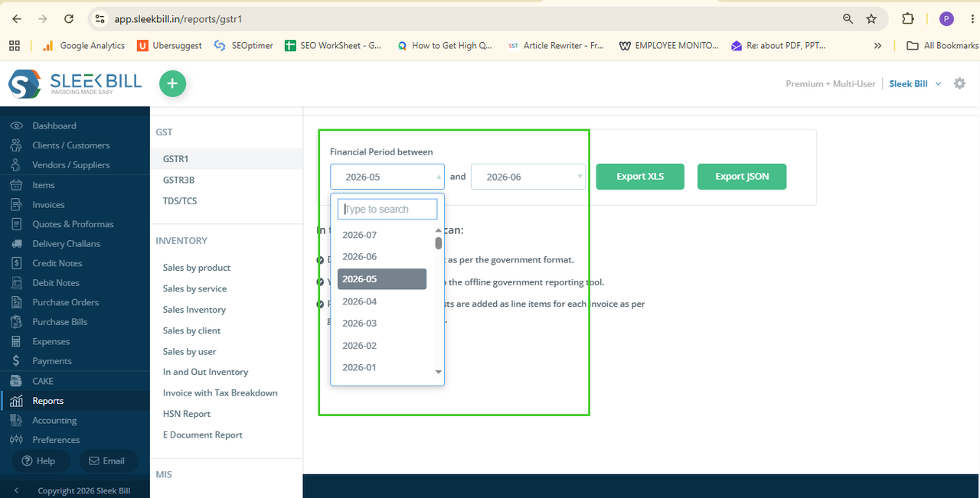Click the Preferences sliders icon
Image resolution: width=980 pixels, height=498 pixels.
point(16,440)
